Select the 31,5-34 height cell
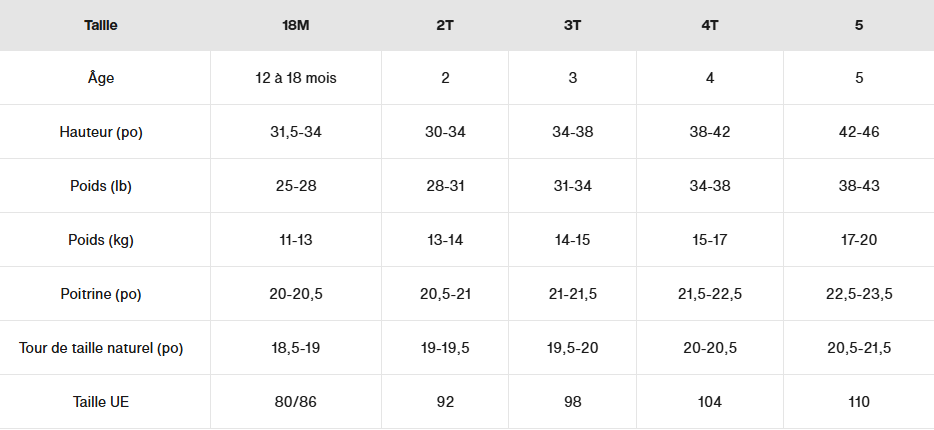Screen dimensions: 934x430 (x=295, y=132)
